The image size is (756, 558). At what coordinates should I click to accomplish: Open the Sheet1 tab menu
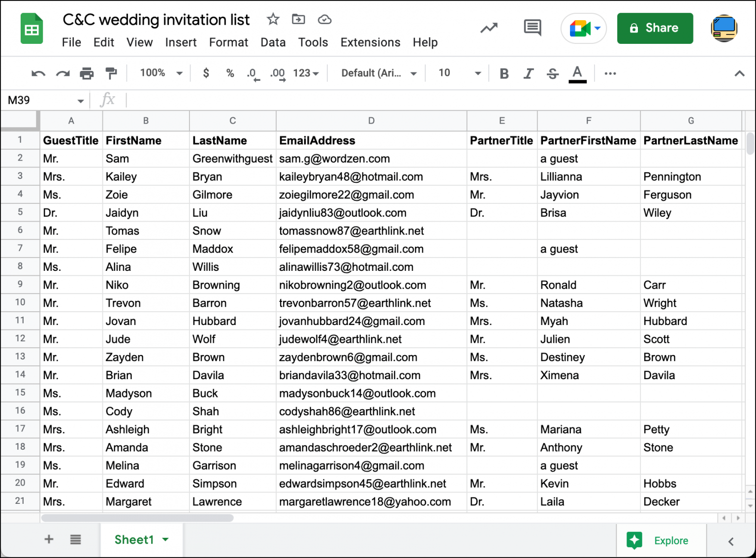tap(166, 539)
